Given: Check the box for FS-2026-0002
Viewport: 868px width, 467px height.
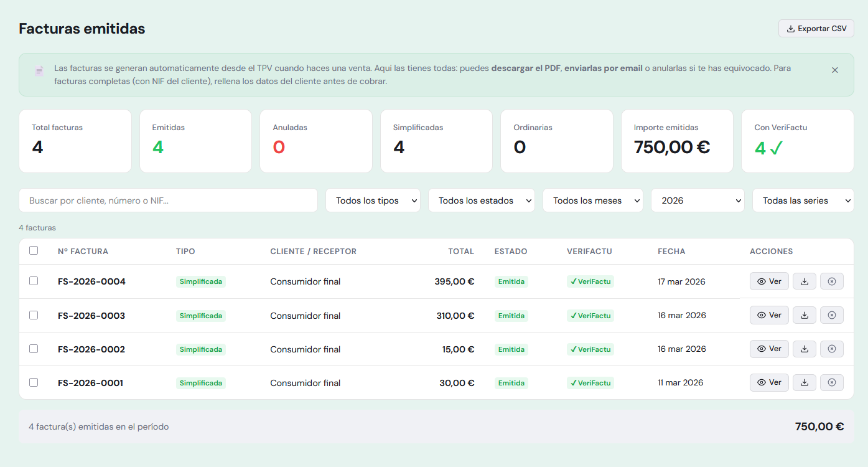Looking at the screenshot, I should [34, 349].
